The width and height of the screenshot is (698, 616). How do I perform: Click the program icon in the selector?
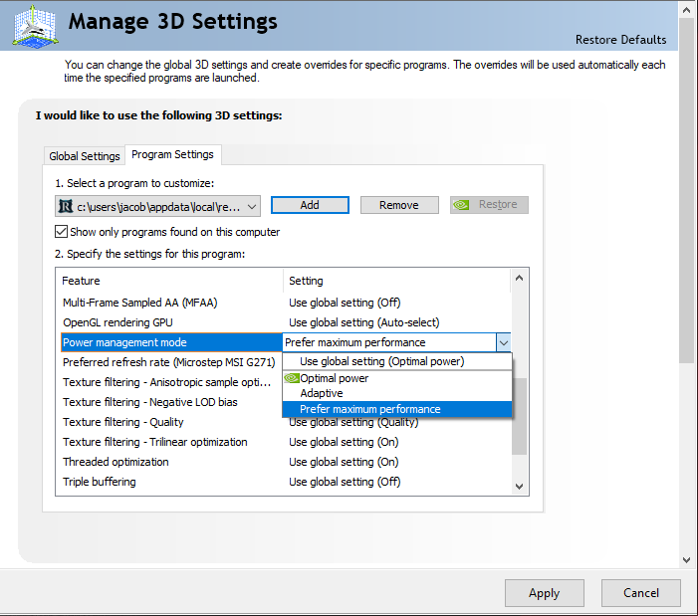point(67,206)
